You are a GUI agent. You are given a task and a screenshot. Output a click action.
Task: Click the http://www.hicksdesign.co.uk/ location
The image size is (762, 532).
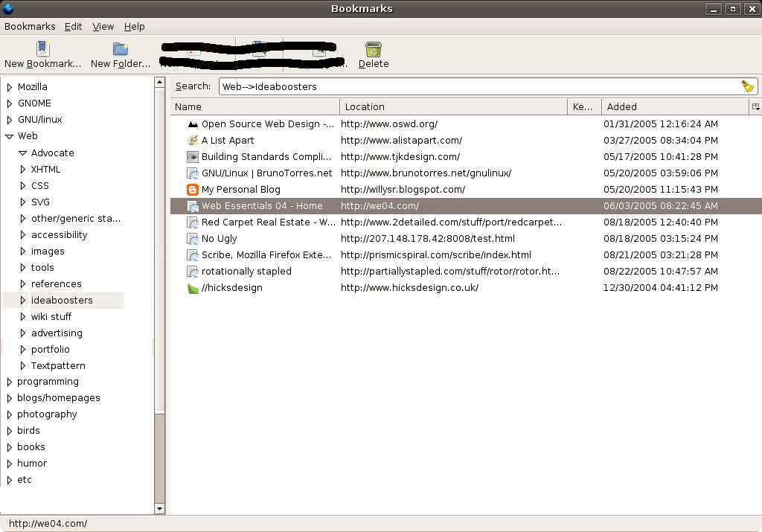[x=409, y=288]
